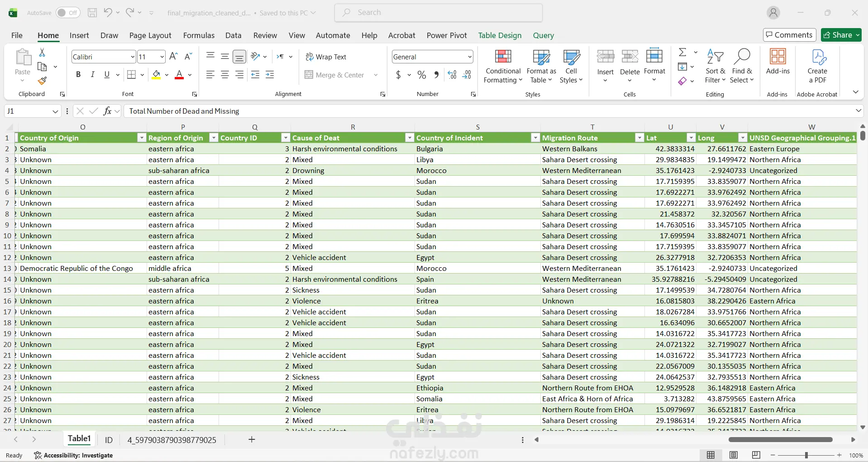The height and width of the screenshot is (462, 868).
Task: Apply comma style format
Action: pyautogui.click(x=436, y=75)
